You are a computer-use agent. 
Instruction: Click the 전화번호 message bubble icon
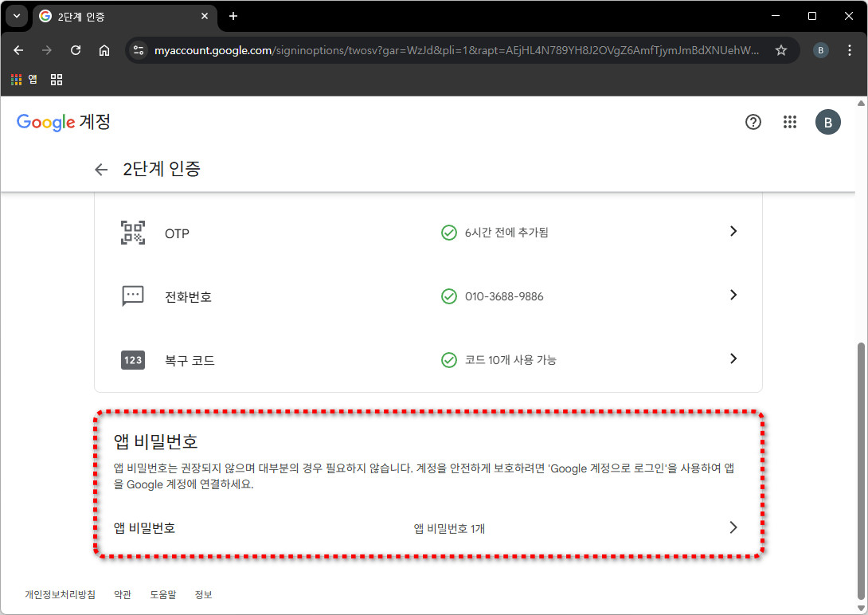point(133,296)
